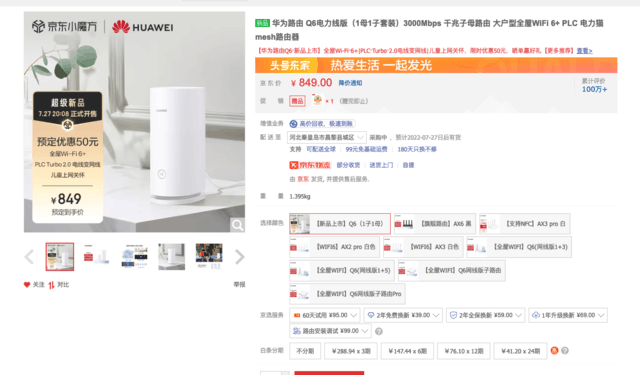Choose the ¥76.10 x 12期 installment
640x375 pixels.
point(464,351)
